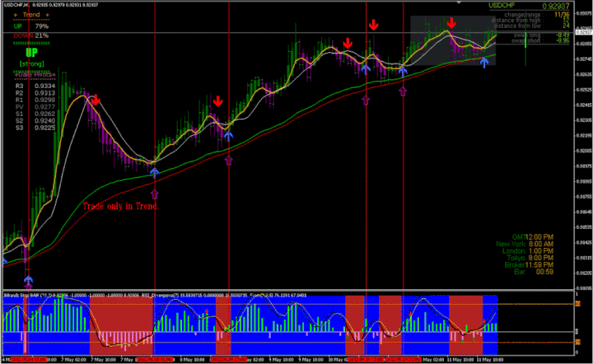Select the PV 0.9277 pivot row
This screenshot has width=593, height=364.
pos(35,107)
